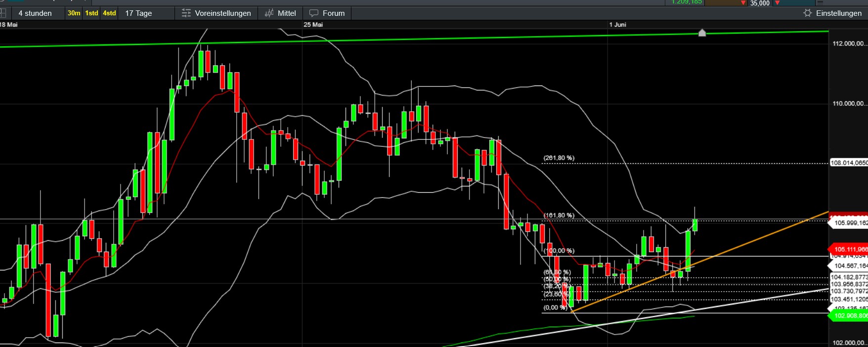Screen dimensions: 868x347
Task: Click the minimize dash icon top right
Action: (820, 2)
